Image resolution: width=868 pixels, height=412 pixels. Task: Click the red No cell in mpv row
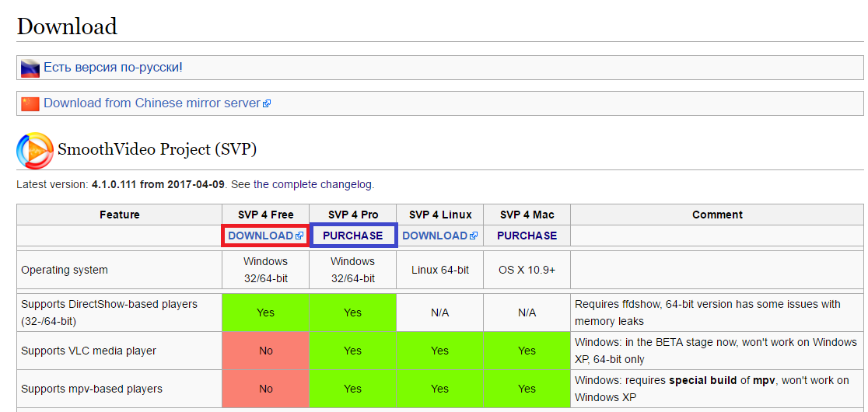pos(266,389)
